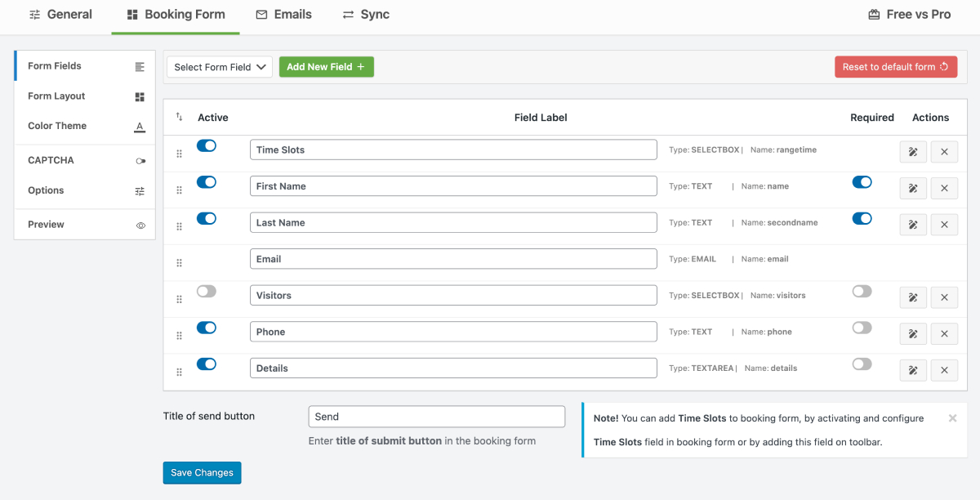Select Form Fields in sidebar
This screenshot has width=980, height=500.
tap(85, 66)
